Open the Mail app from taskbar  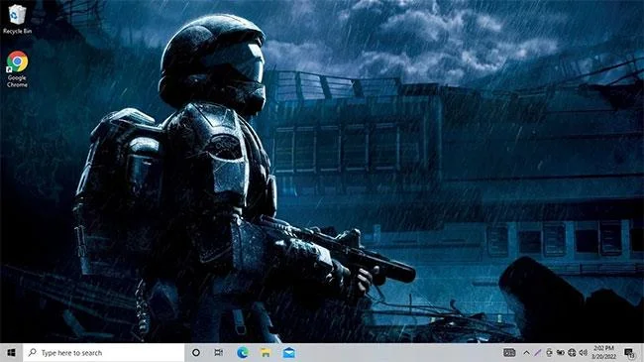pyautogui.click(x=288, y=352)
